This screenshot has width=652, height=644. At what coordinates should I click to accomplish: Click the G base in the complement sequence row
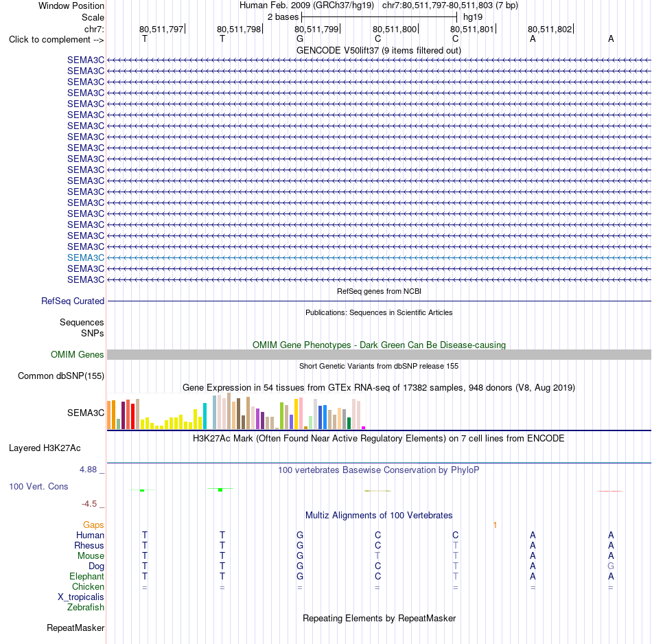[300, 38]
